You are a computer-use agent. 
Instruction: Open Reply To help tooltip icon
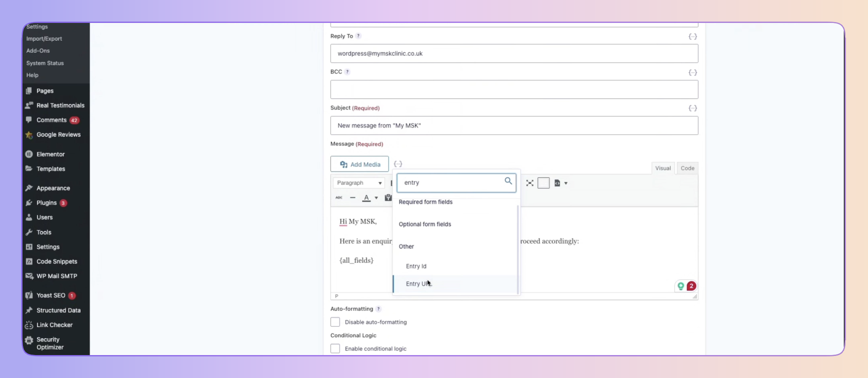358,36
